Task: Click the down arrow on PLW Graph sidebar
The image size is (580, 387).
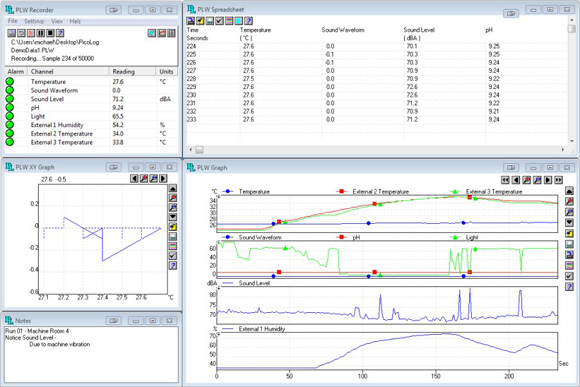Action: pyautogui.click(x=569, y=222)
